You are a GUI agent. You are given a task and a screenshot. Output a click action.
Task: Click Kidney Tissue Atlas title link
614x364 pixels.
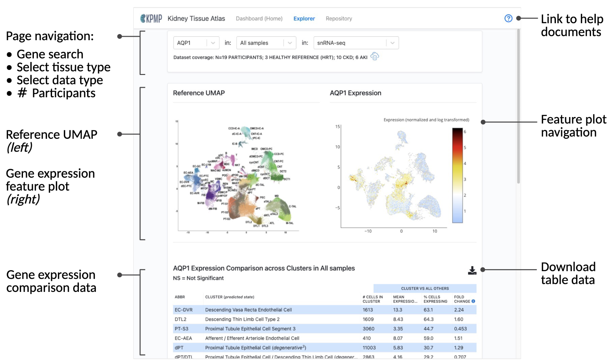tap(196, 19)
